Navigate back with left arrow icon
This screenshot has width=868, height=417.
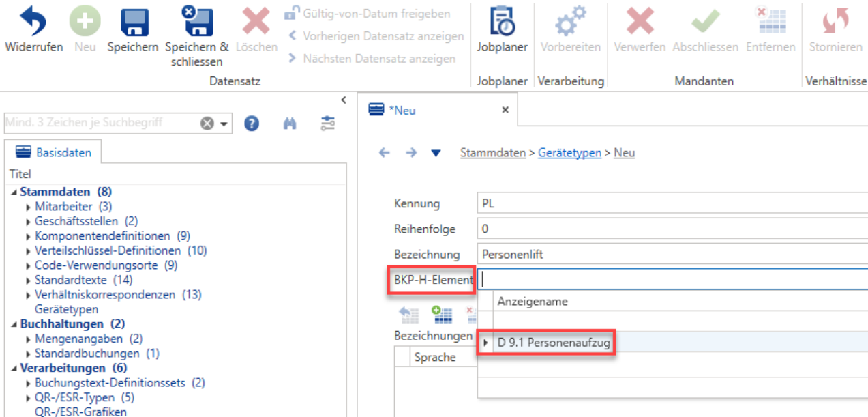tap(385, 153)
